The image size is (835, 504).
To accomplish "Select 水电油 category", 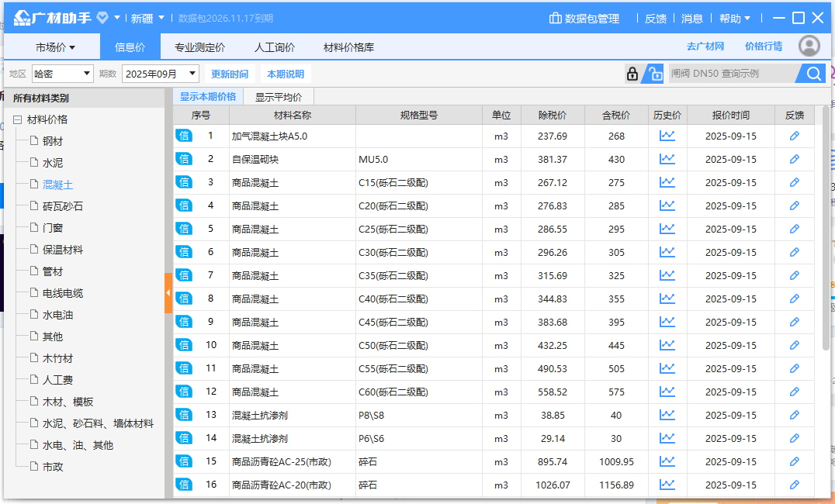I will 57,315.
